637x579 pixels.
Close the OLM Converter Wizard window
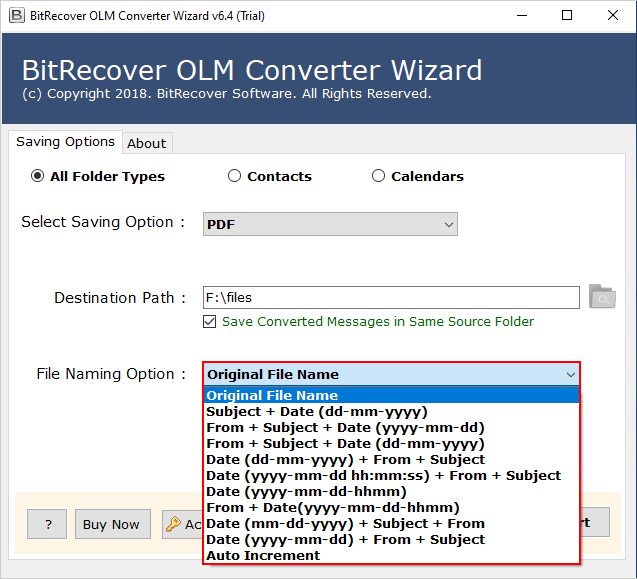[613, 15]
